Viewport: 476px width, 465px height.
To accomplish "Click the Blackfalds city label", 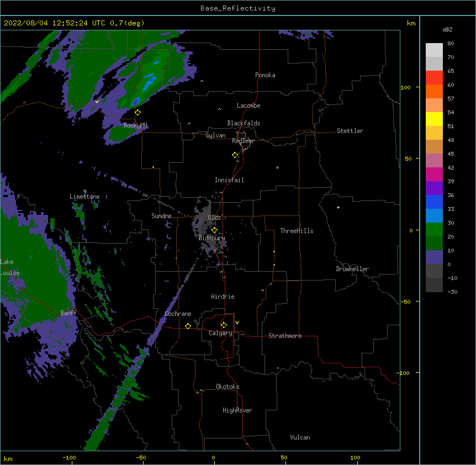I will pos(244,123).
